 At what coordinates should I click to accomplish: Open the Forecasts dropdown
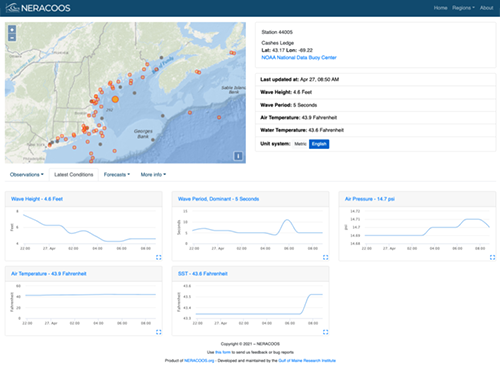[x=117, y=175]
